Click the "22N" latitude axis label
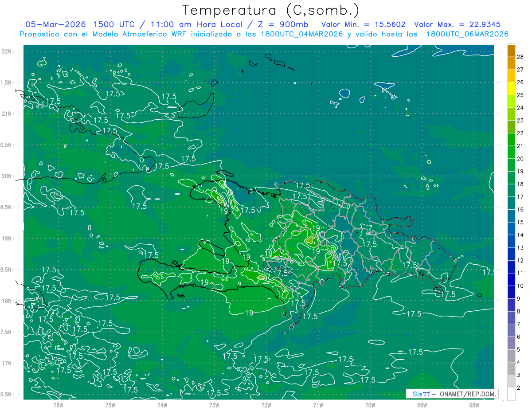532x411 pixels. point(6,51)
